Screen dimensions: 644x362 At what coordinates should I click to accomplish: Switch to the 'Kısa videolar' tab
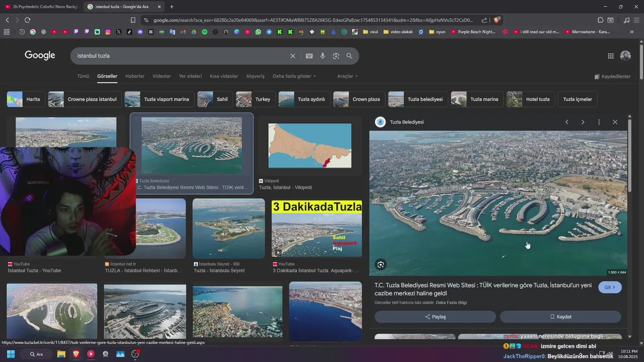(x=224, y=76)
